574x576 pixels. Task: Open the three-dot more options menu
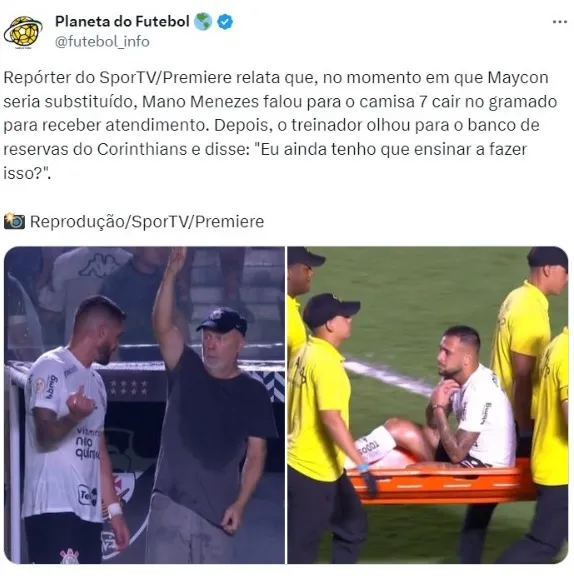click(560, 22)
